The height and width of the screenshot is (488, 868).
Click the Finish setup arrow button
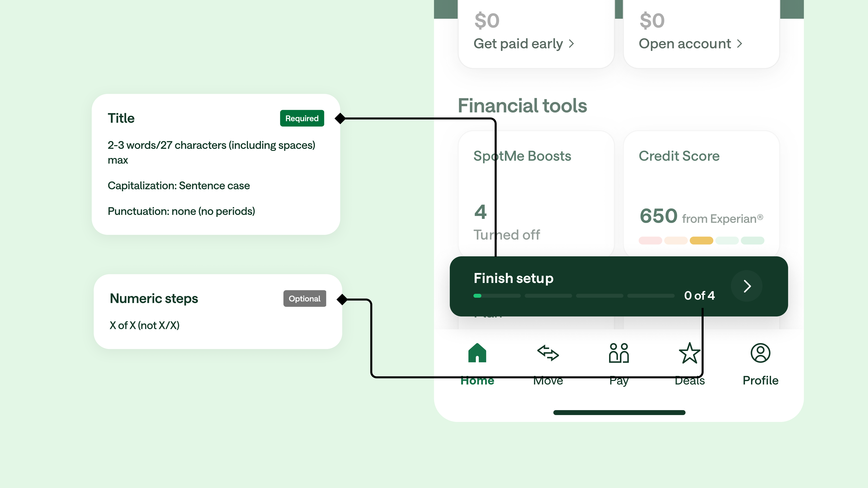point(747,286)
